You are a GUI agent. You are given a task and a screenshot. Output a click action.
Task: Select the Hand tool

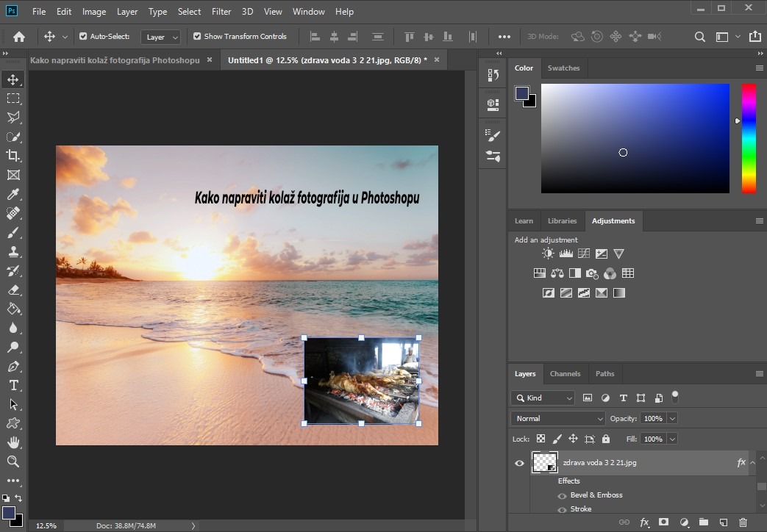(x=13, y=442)
